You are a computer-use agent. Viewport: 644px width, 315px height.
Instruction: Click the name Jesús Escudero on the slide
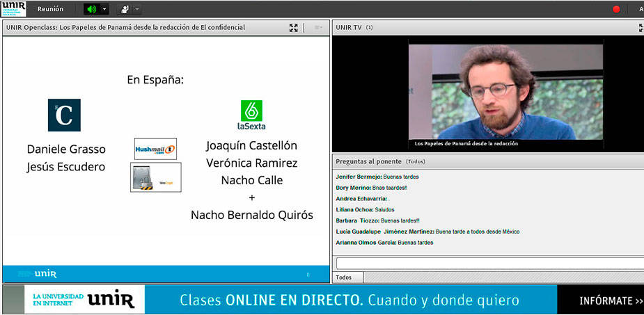(66, 167)
